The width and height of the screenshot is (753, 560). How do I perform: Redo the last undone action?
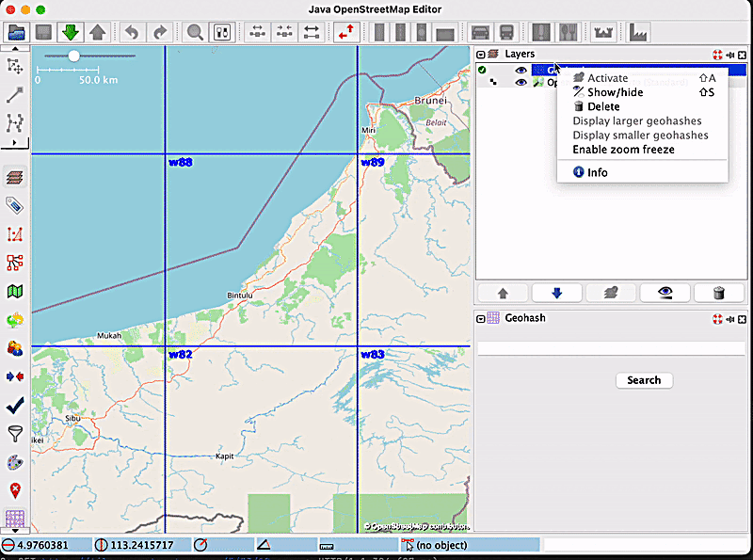(x=159, y=33)
